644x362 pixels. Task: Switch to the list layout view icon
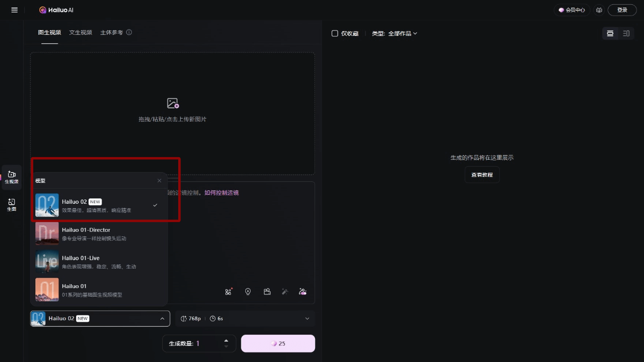[610, 33]
